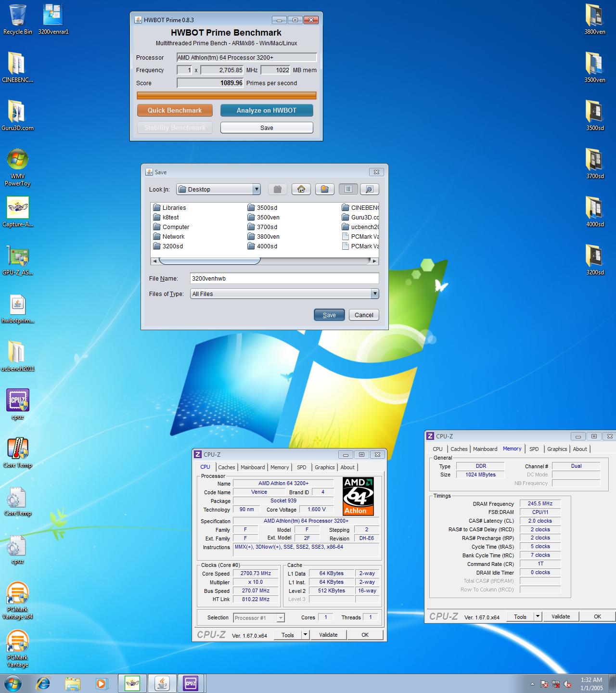Viewport: 616px width, 693px height.
Task: Open Windows Media Player from taskbar
Action: tap(101, 683)
